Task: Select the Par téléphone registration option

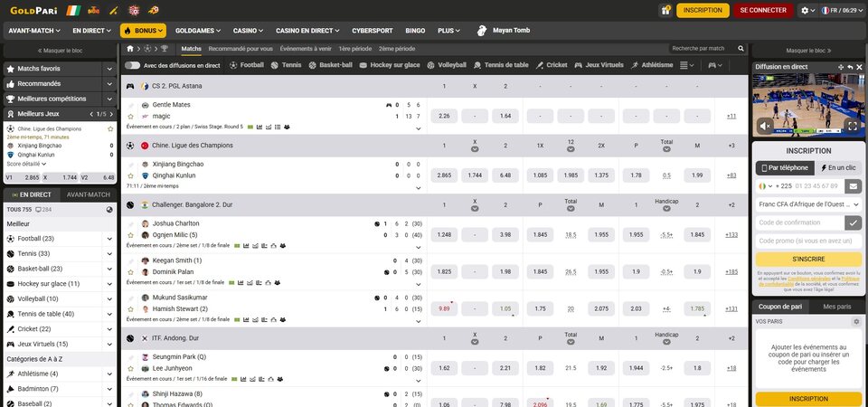Action: (784, 168)
